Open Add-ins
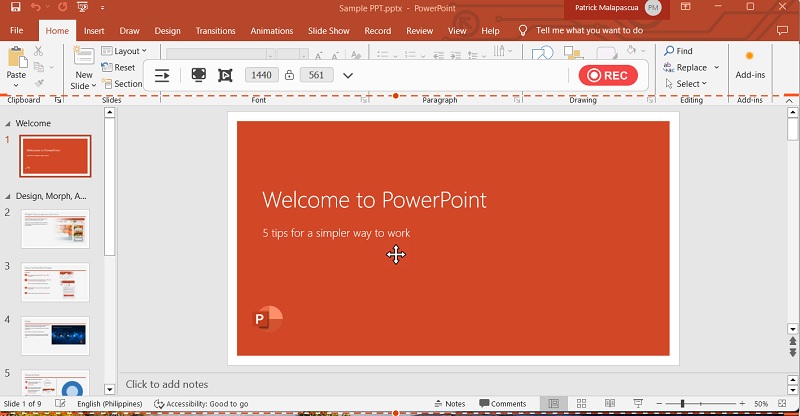800x416 pixels. pos(749,64)
